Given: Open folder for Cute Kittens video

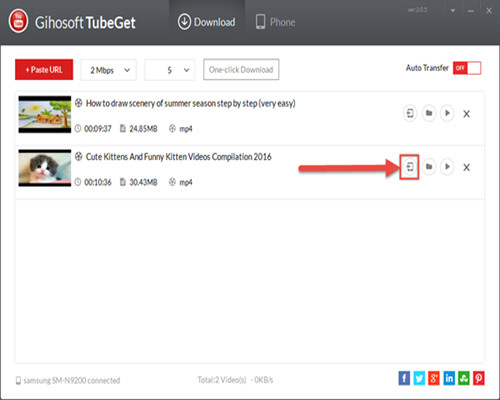Looking at the screenshot, I should coord(429,167).
